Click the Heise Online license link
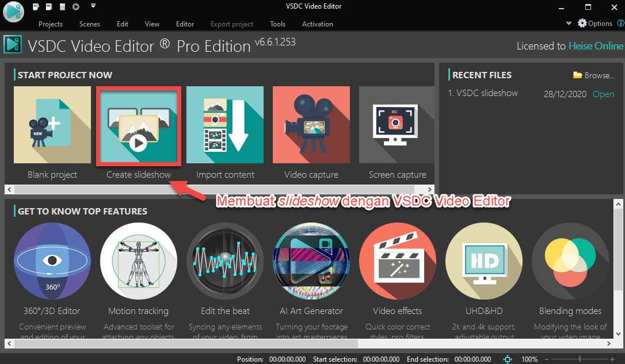Image resolution: width=625 pixels, height=364 pixels. (x=596, y=46)
